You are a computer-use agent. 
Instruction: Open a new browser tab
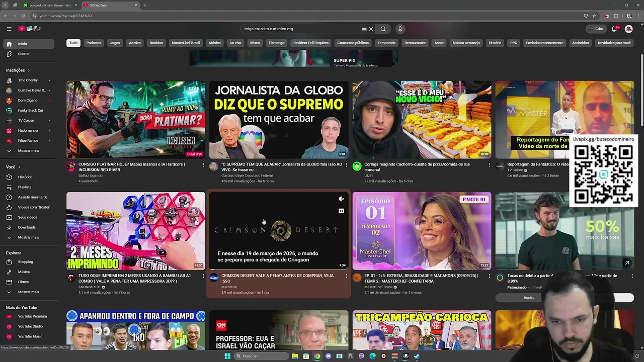[145, 5]
